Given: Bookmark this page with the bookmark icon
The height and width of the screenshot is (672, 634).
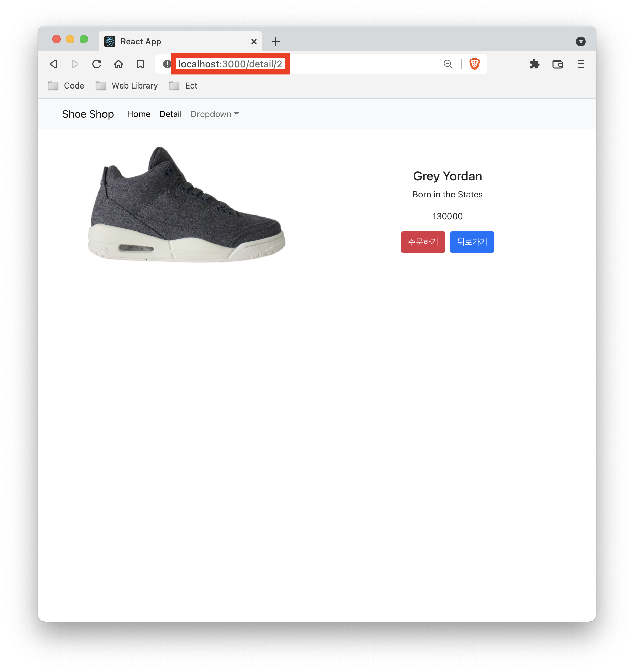Looking at the screenshot, I should (140, 64).
